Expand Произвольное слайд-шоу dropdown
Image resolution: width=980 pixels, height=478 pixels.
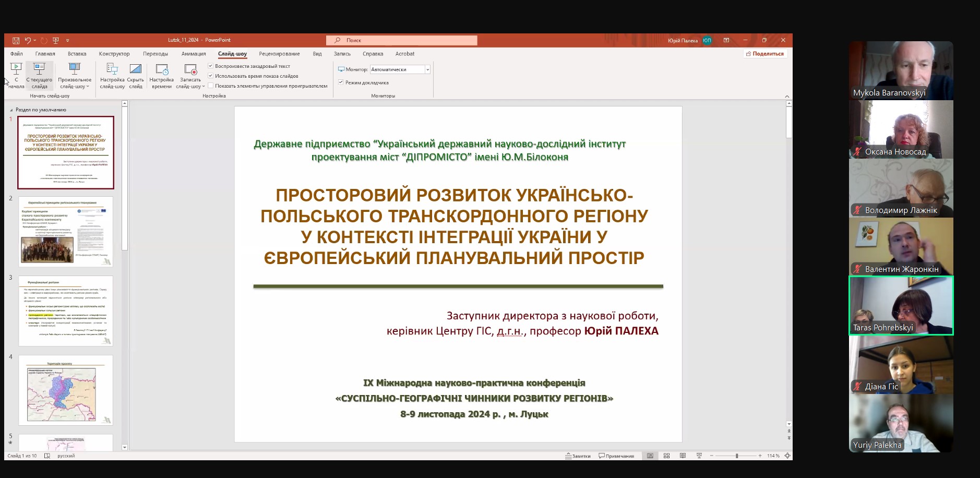(x=75, y=76)
